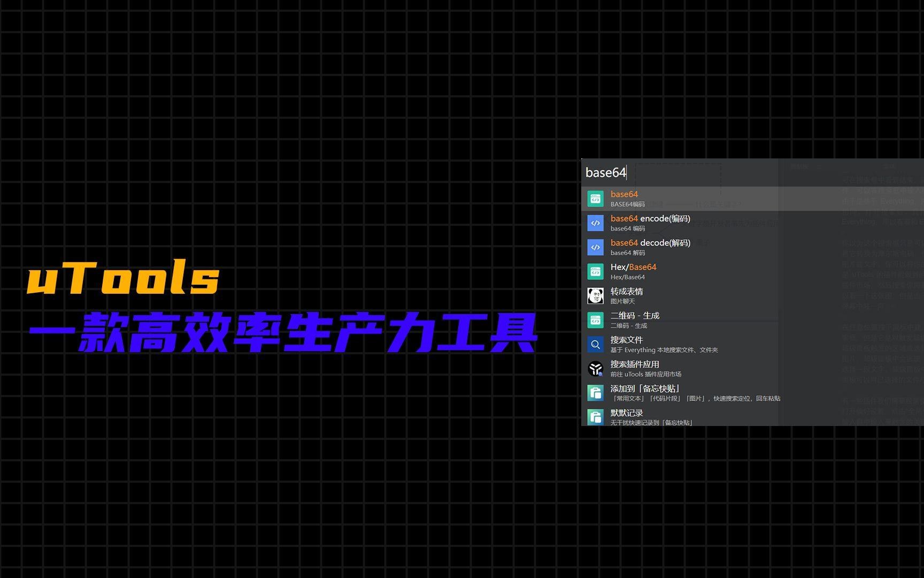Choose base64 decode(解码) result text
924x578 pixels.
click(650, 242)
